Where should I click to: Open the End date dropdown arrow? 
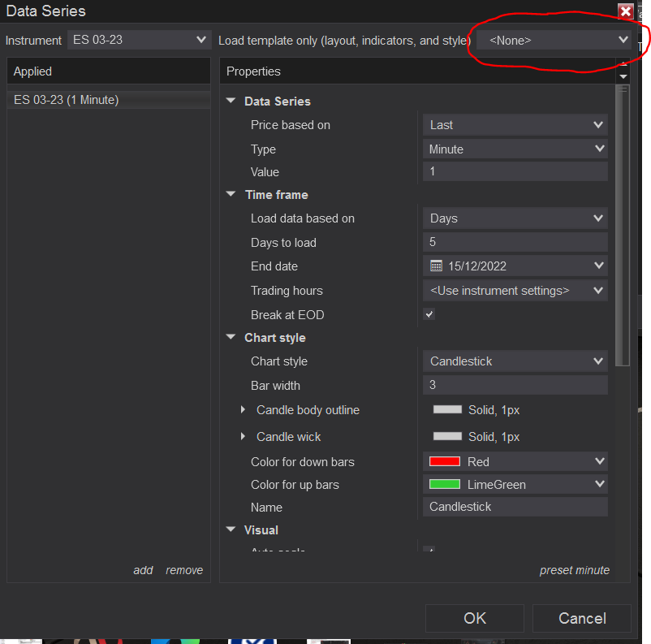(598, 266)
